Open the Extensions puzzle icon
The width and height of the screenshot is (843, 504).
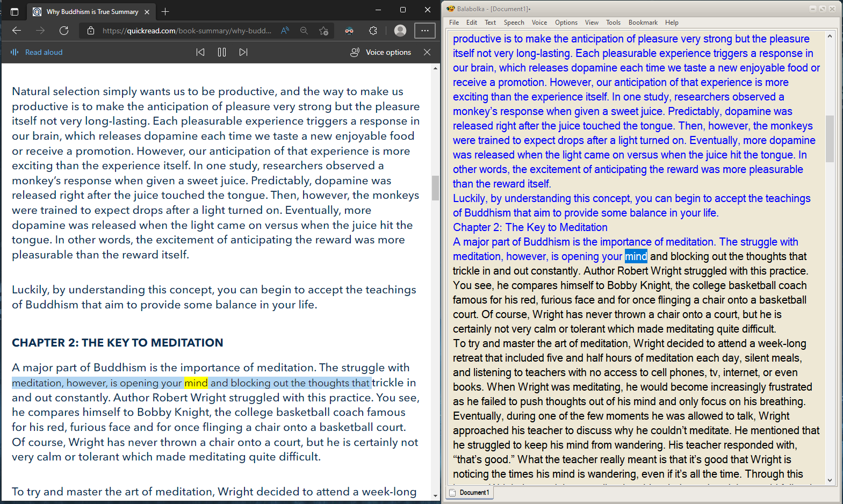click(373, 31)
